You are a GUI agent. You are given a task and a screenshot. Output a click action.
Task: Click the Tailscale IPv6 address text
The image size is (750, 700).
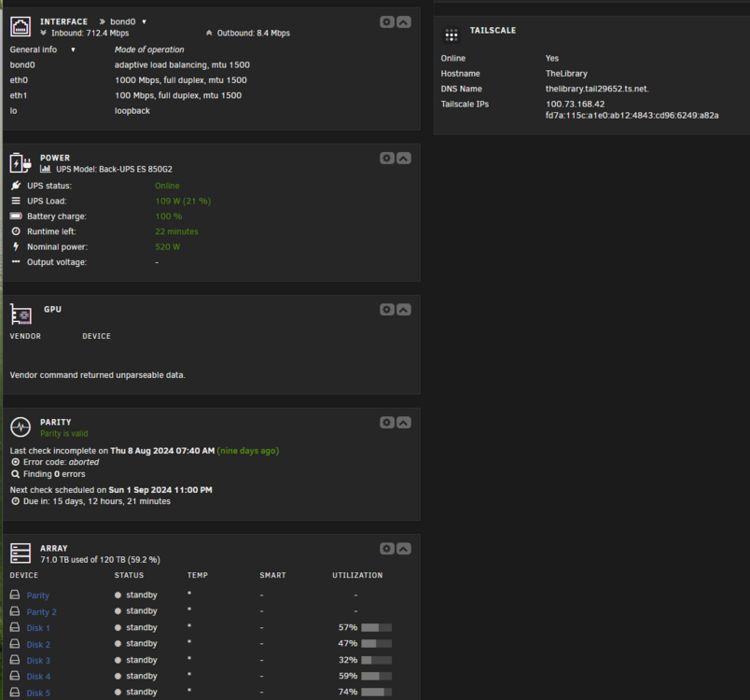click(x=632, y=116)
